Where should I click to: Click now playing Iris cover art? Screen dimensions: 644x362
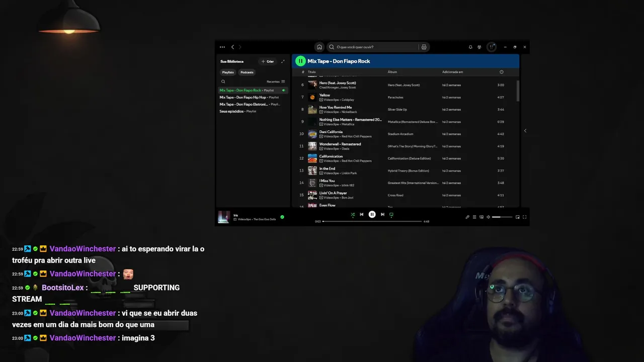(x=224, y=217)
